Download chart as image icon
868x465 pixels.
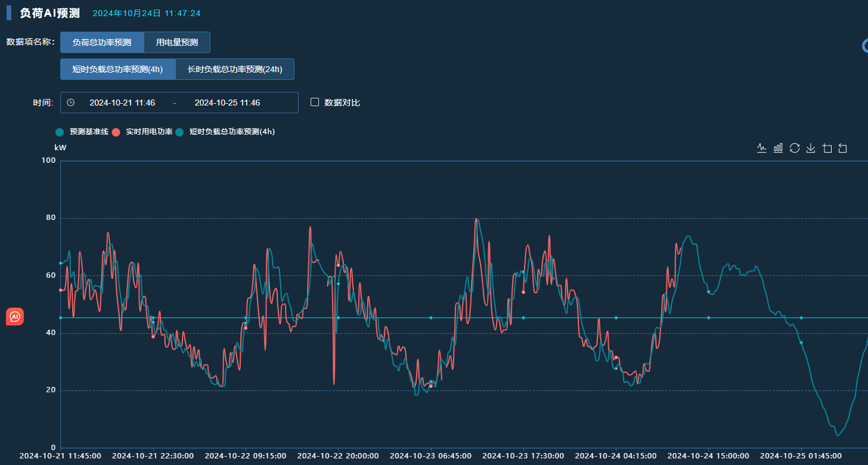[810, 148]
